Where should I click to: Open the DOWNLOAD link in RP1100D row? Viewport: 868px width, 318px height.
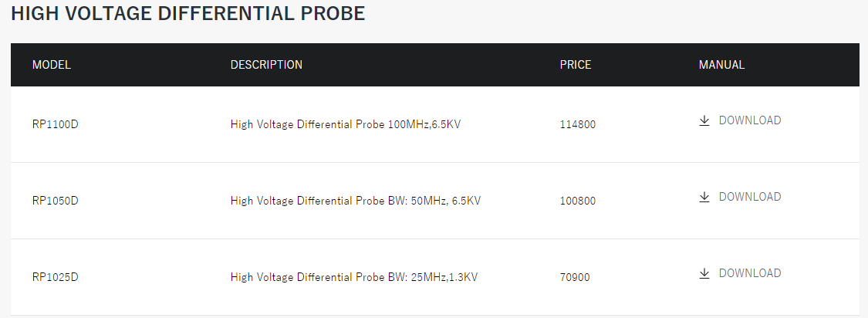point(749,120)
